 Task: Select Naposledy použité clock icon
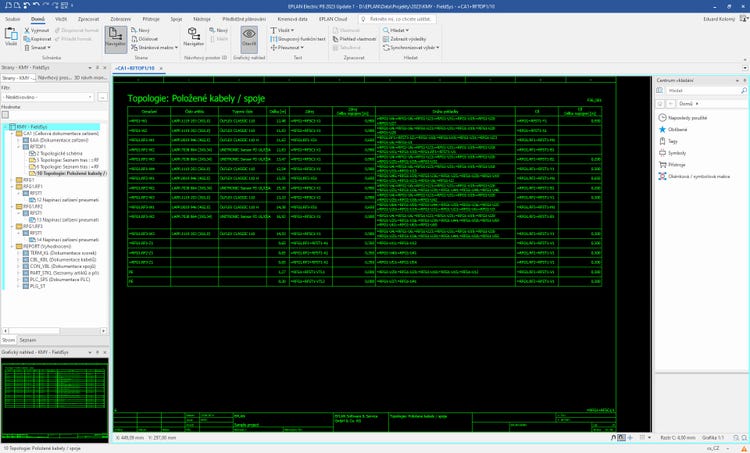click(x=660, y=117)
